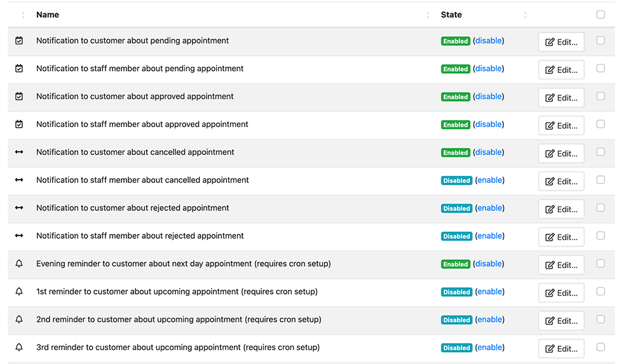Click arrows icon for customer cancelled appointment notification
Image resolution: width=623 pixels, height=364 pixels.
pyautogui.click(x=19, y=152)
